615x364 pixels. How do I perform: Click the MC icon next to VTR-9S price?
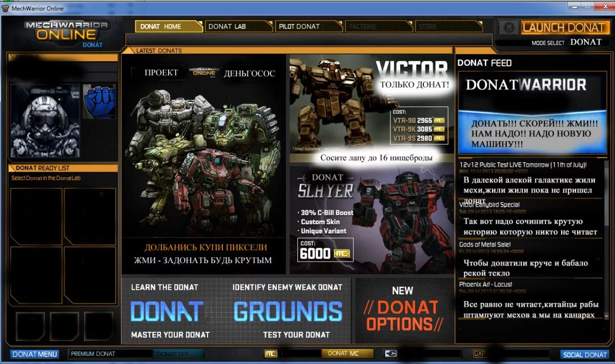[x=439, y=138]
